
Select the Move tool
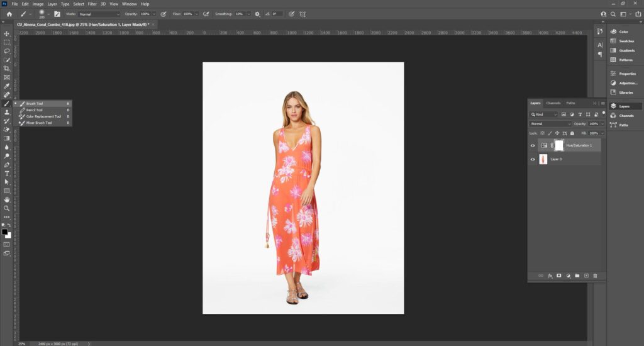(6, 34)
